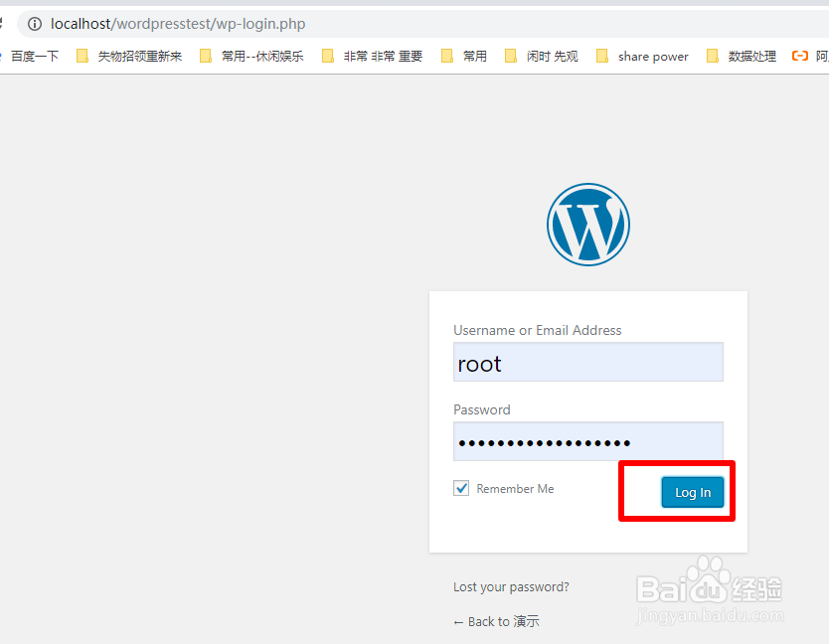Open the 常用 bookmark folder
This screenshot has height=644, width=829.
(463, 56)
